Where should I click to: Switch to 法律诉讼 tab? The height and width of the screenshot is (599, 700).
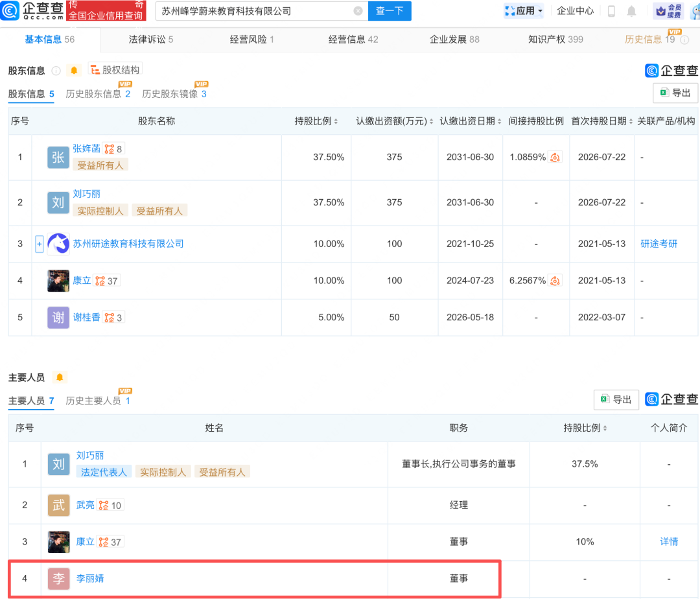[x=151, y=40]
